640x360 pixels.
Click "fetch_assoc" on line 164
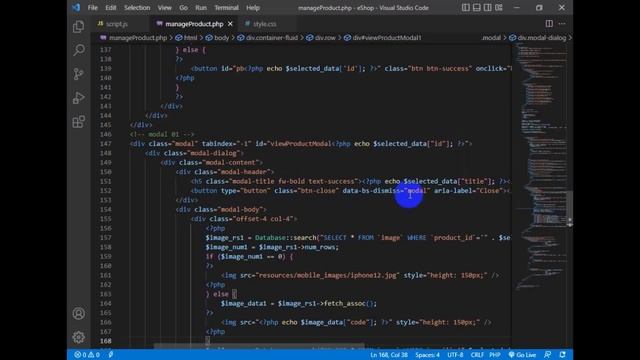pyautogui.click(x=345, y=303)
